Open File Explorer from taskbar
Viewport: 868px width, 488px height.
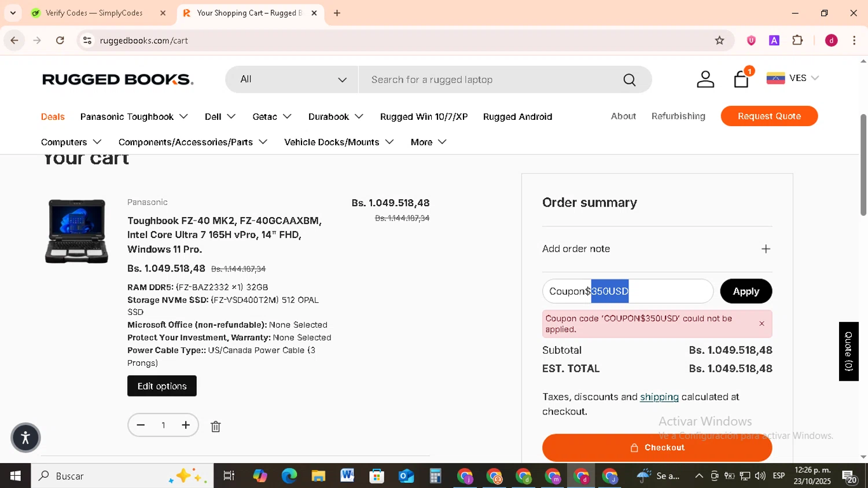[318, 476]
